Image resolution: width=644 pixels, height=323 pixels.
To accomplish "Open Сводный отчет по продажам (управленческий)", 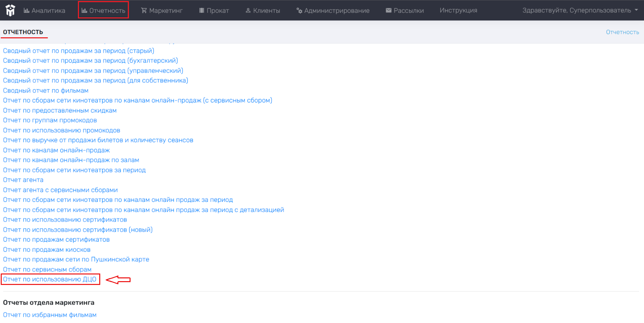I will 93,71.
